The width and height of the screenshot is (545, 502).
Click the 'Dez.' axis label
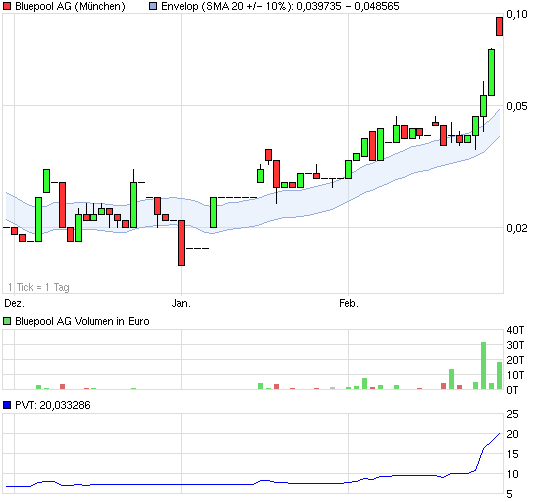(14, 303)
